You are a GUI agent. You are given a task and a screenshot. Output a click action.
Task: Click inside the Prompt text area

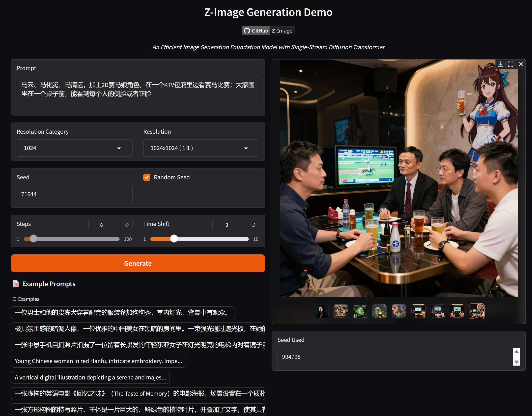[138, 93]
